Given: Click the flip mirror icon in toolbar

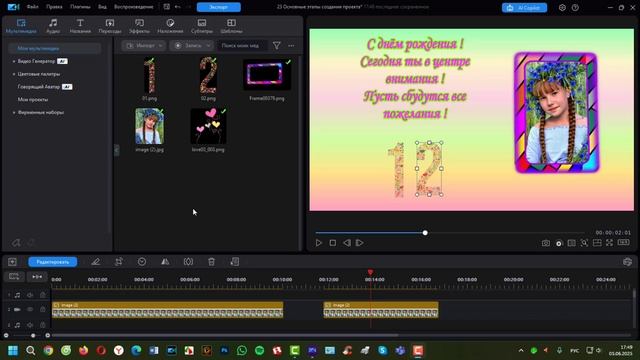Looking at the screenshot, I should [x=165, y=262].
